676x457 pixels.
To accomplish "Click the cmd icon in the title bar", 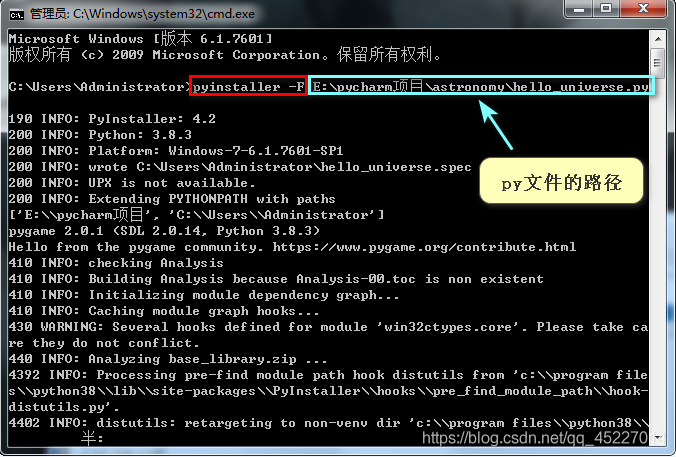I will tap(16, 13).
